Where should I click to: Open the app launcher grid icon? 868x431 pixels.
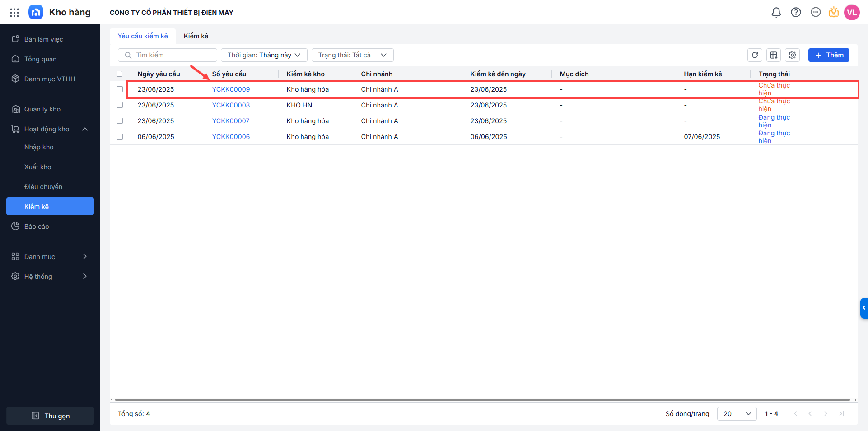pyautogui.click(x=14, y=13)
